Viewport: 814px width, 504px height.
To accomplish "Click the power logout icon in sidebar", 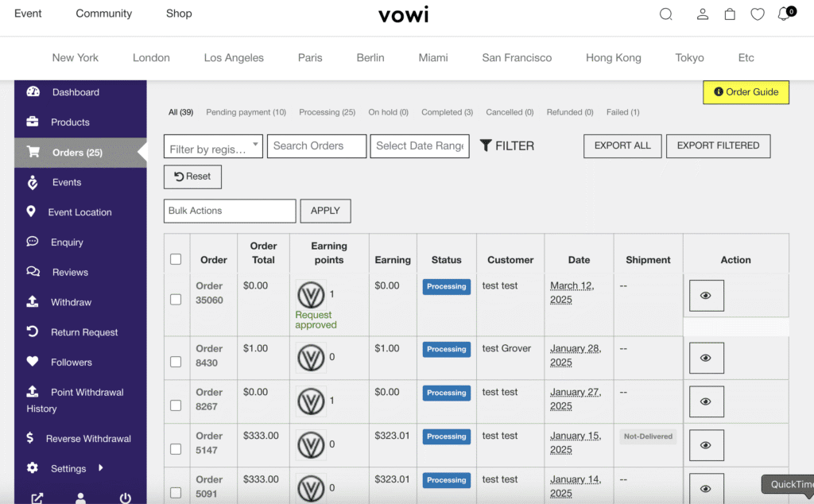I will 125,498.
